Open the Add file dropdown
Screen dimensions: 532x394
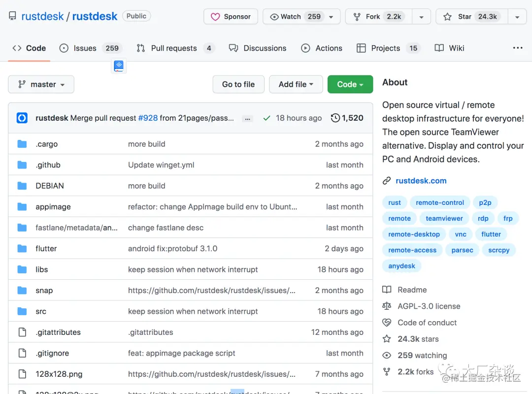coord(296,84)
